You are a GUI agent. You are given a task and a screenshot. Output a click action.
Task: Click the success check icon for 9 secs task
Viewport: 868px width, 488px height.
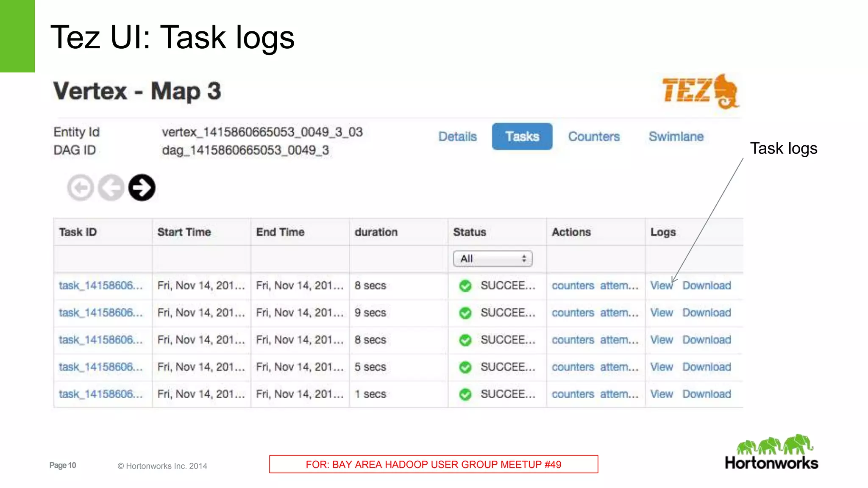(x=465, y=313)
